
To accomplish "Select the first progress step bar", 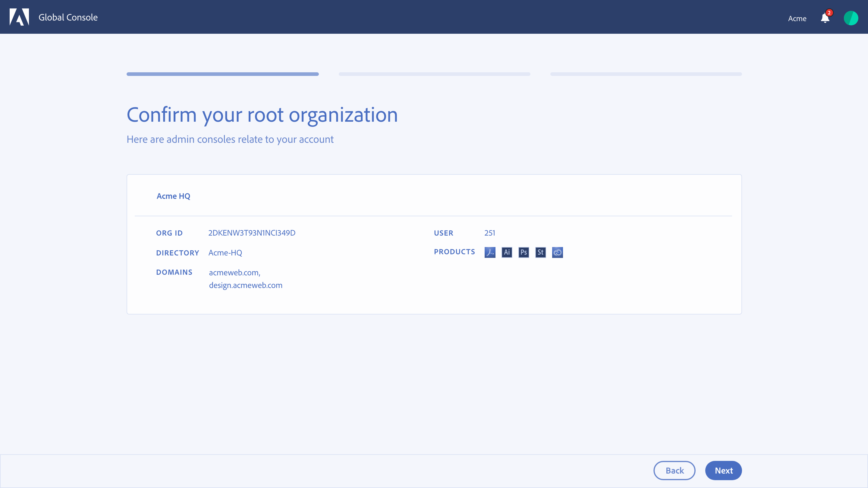I will tap(223, 74).
